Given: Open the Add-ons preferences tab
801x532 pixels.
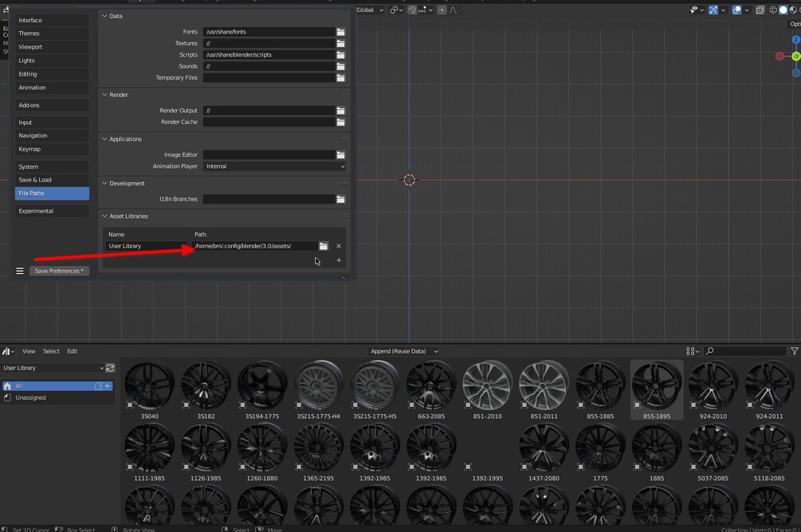Looking at the screenshot, I should click(52, 105).
